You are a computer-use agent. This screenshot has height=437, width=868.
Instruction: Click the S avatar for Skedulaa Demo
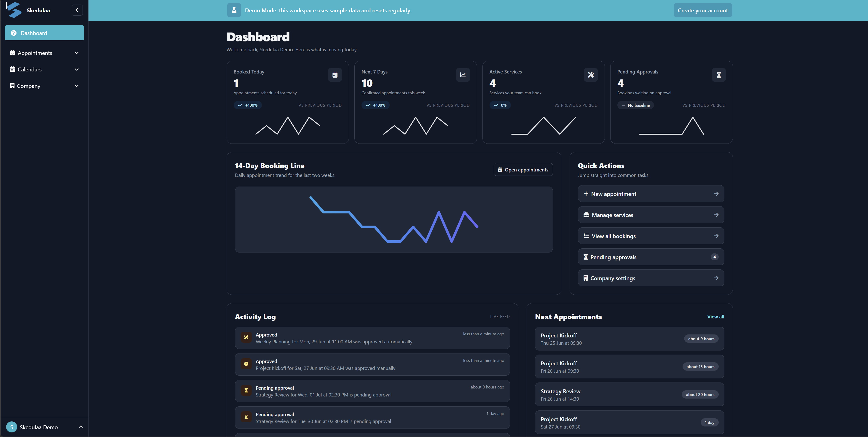point(11,427)
